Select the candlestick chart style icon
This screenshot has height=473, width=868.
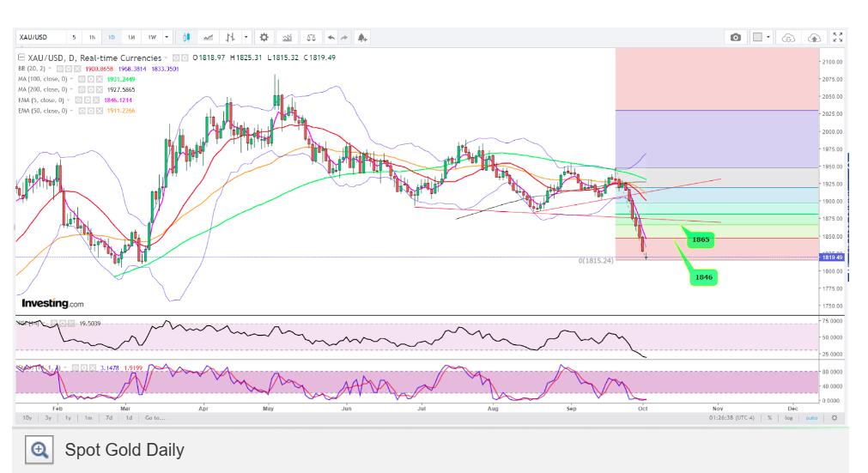coord(187,37)
